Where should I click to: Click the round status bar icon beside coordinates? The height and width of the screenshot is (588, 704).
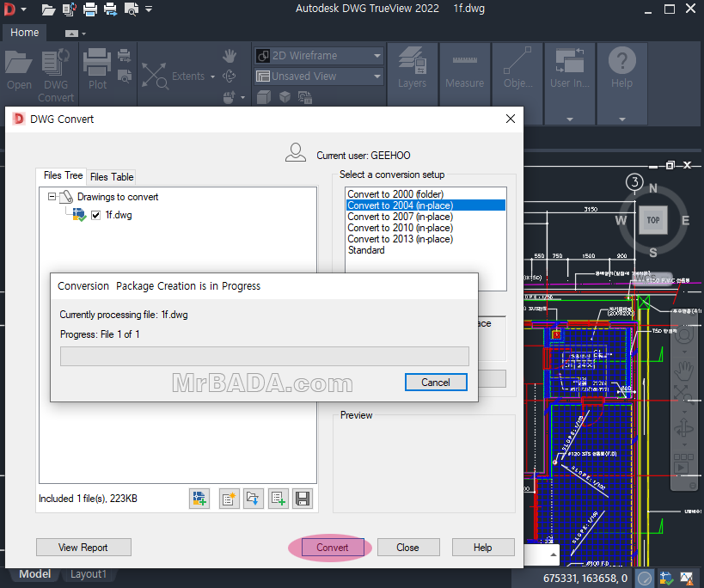click(645, 579)
